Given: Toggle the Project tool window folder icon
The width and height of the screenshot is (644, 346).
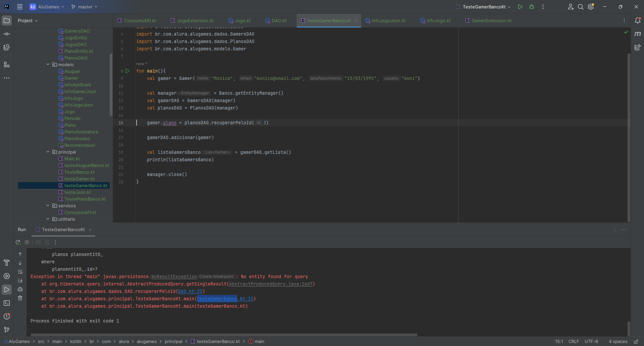Looking at the screenshot, I should 7,20.
